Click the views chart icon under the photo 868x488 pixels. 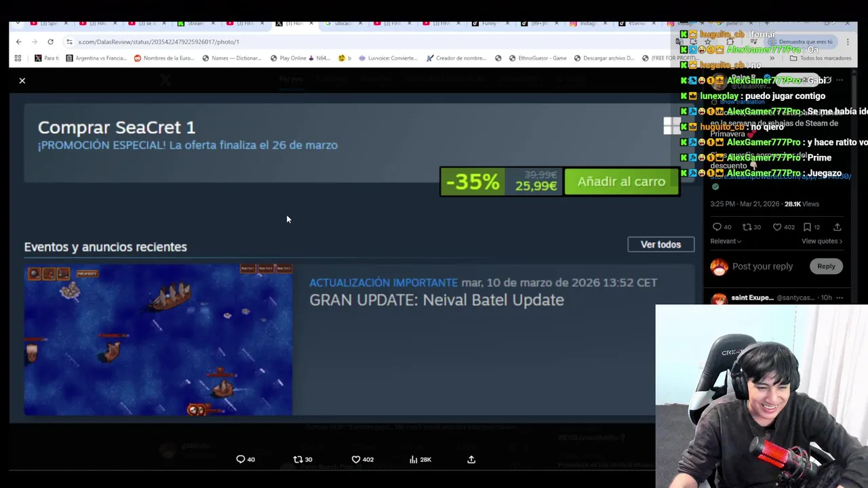413,460
